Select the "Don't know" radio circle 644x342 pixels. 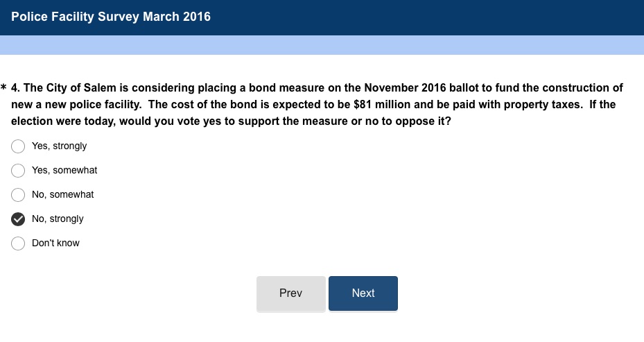pos(18,243)
